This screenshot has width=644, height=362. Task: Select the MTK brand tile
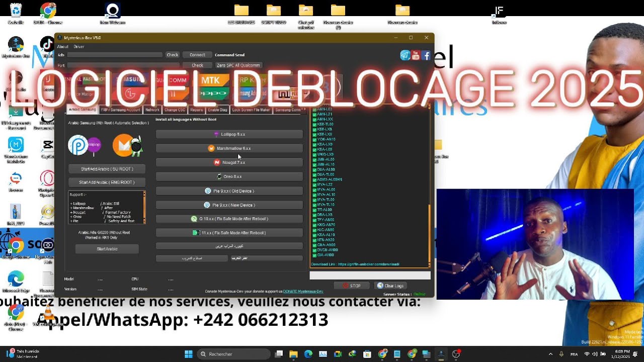[210, 80]
